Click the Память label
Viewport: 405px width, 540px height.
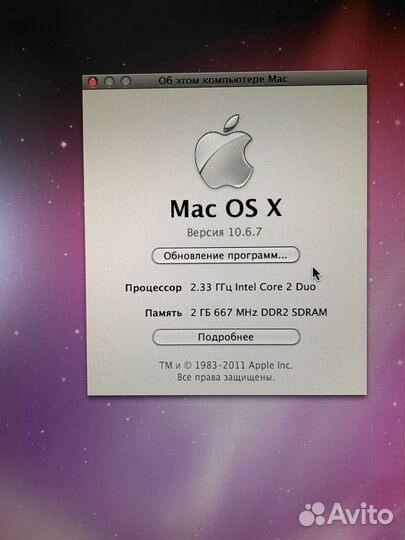163,313
